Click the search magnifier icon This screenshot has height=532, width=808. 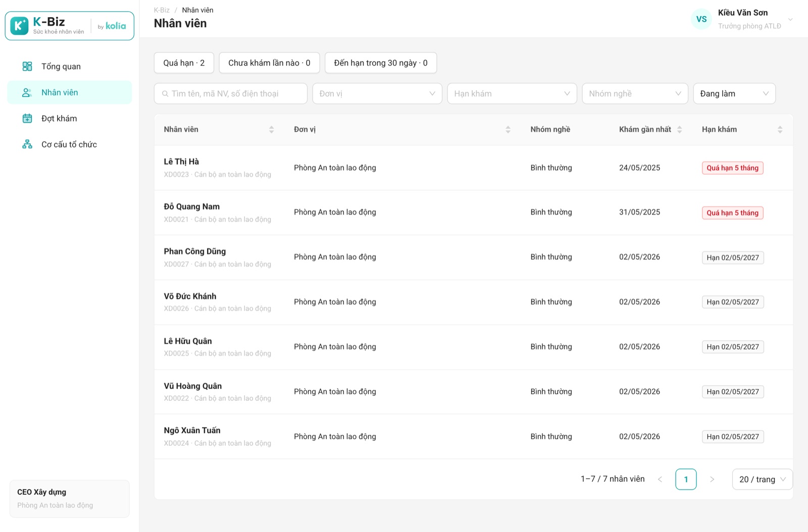pos(165,94)
